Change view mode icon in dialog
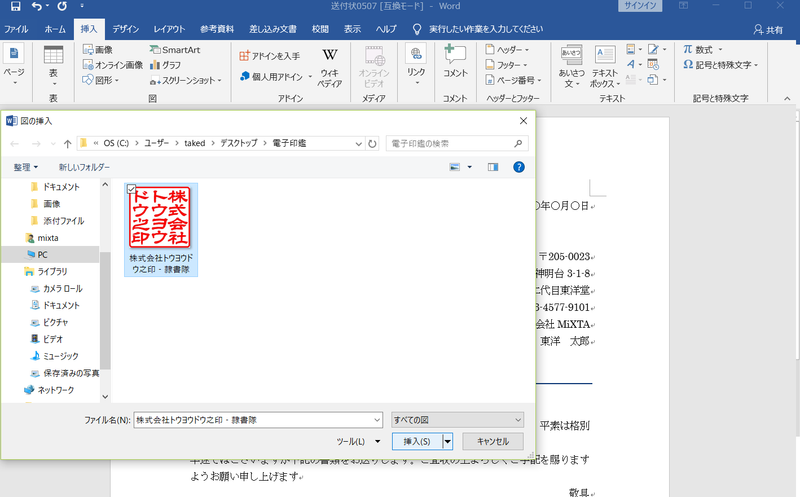This screenshot has height=497, width=800. (x=455, y=167)
